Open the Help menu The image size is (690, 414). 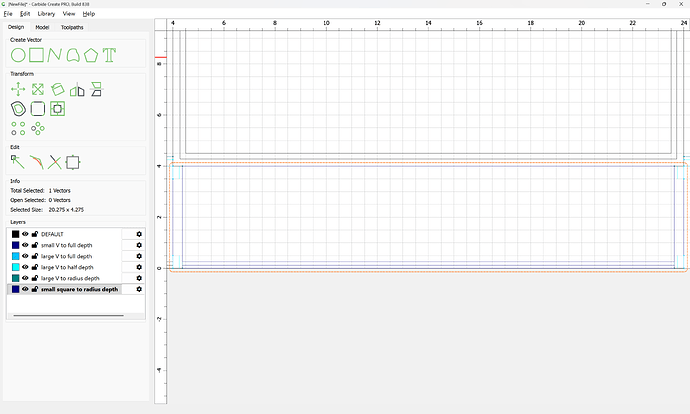(x=89, y=14)
